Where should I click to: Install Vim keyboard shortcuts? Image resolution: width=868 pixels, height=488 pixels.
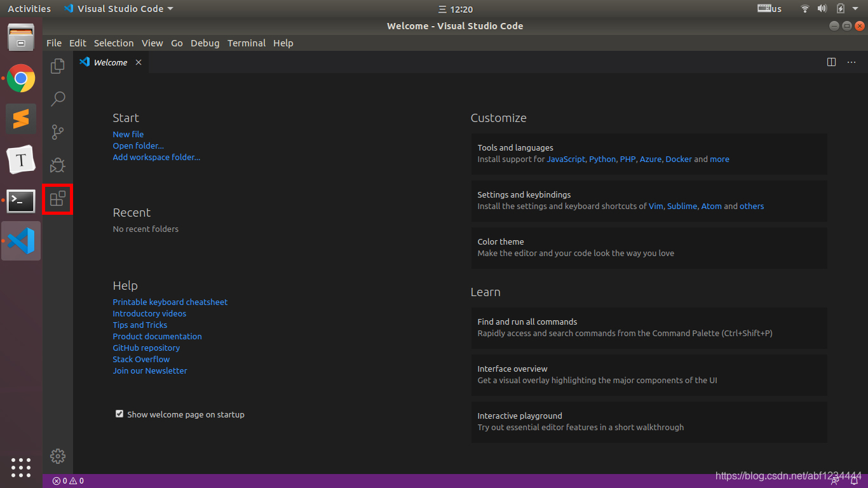click(656, 206)
